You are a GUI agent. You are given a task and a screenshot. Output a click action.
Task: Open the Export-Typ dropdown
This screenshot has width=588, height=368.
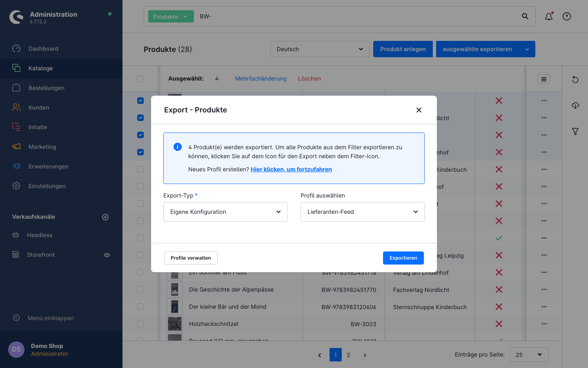225,212
